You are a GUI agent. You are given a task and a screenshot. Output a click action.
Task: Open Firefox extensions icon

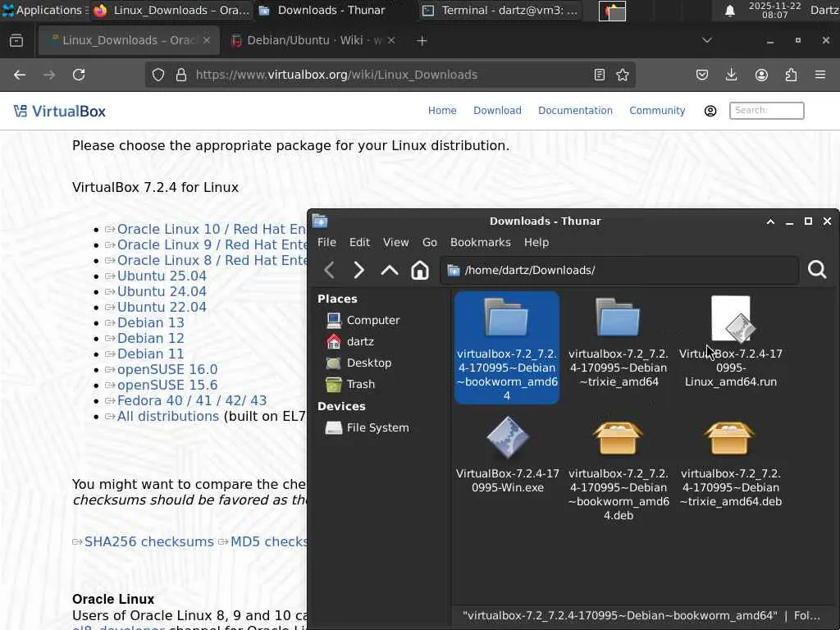click(x=791, y=75)
